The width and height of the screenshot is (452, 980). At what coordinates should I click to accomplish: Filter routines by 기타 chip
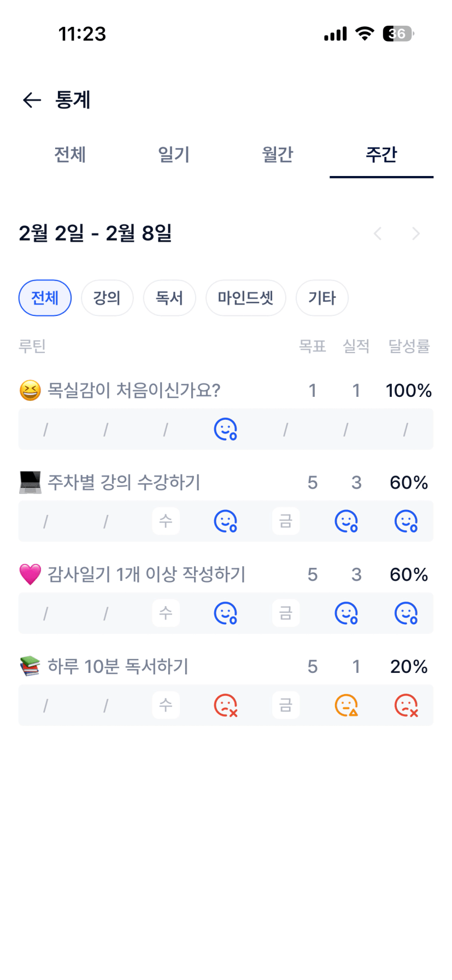(322, 298)
